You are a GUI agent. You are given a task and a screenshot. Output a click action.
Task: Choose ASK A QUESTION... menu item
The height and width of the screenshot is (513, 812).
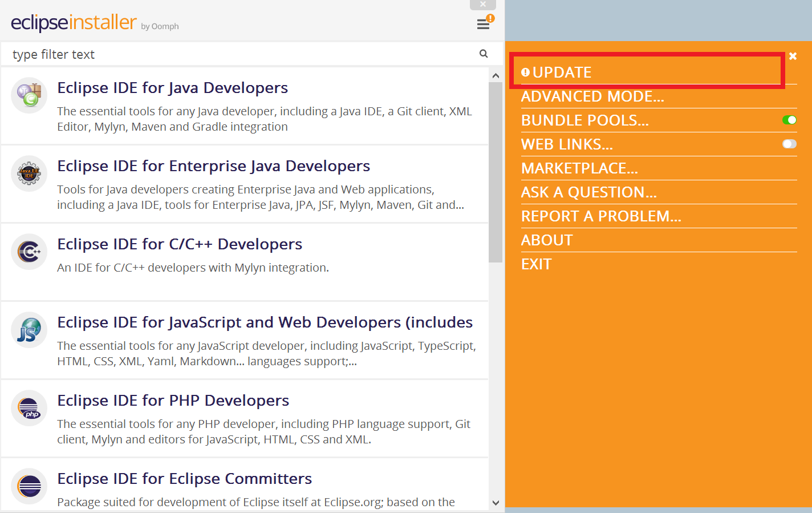[589, 192]
